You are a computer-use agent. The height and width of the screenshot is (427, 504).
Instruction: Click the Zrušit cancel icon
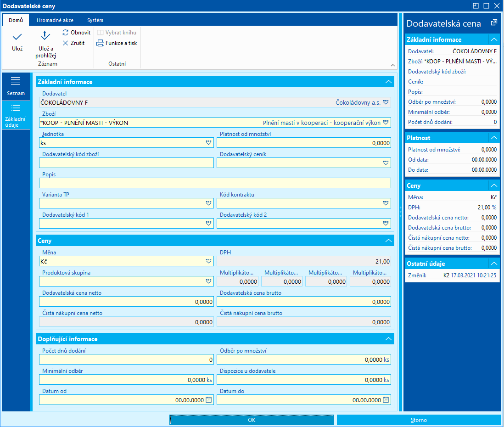pos(66,43)
